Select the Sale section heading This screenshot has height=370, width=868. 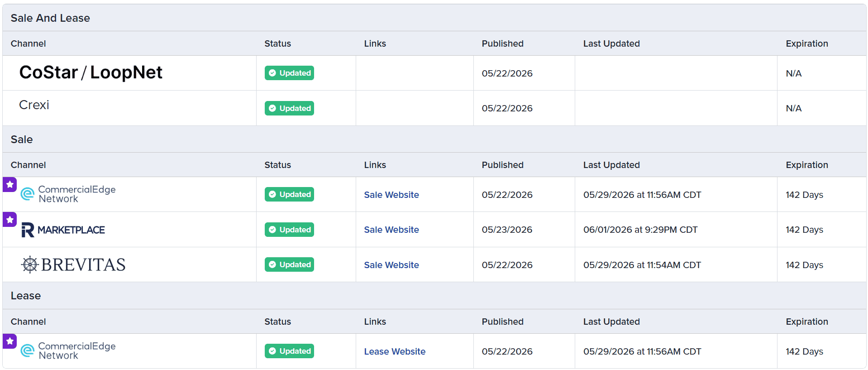click(x=22, y=139)
